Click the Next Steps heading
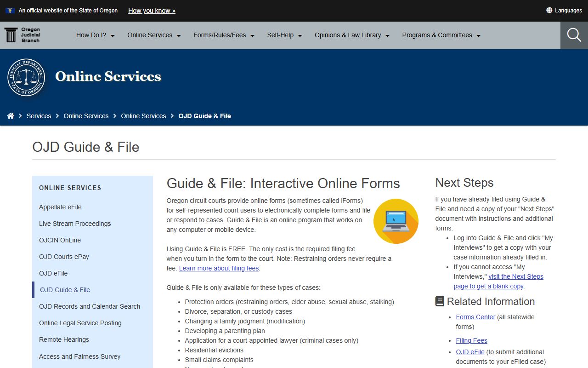The image size is (588, 368). tap(464, 183)
